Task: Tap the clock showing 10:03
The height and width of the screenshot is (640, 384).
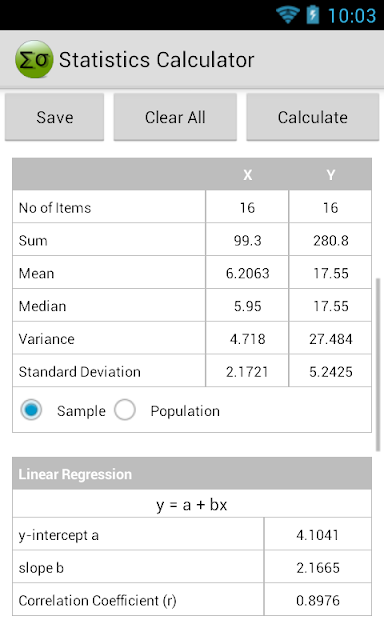Action: [x=352, y=16]
